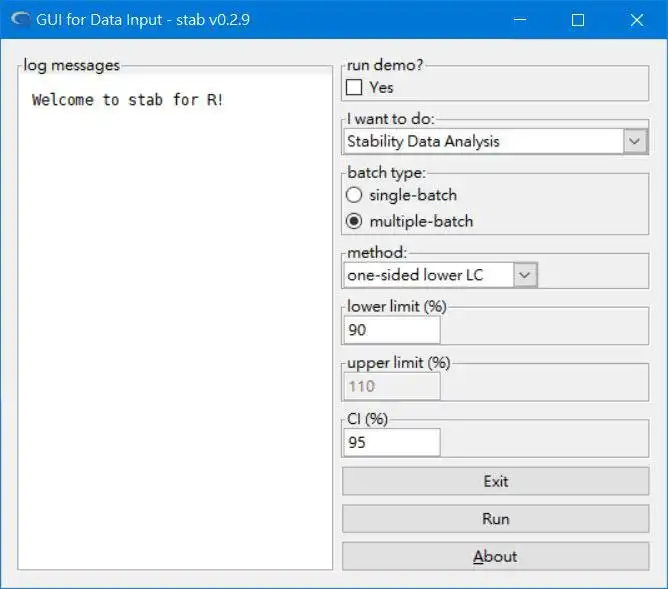Viewport: 668px width, 589px height.
Task: Select single-batch radio button
Action: 354,195
